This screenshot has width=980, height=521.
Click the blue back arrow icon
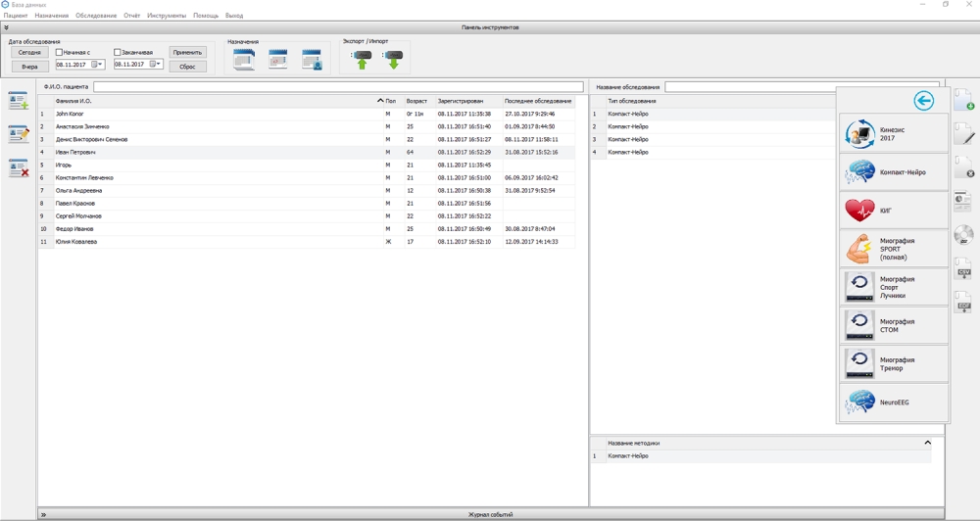tap(922, 101)
